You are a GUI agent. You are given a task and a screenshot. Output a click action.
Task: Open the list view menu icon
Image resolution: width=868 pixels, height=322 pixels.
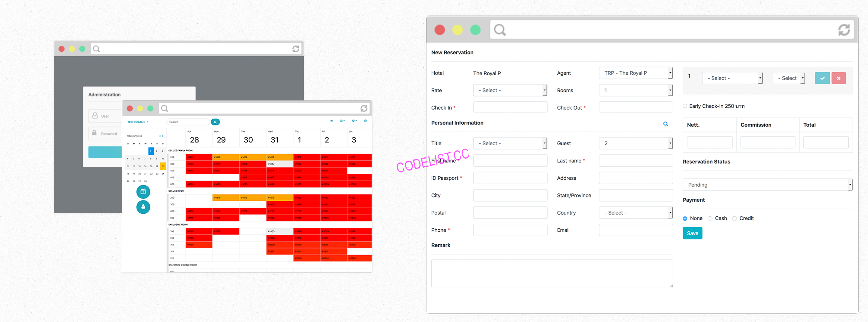click(342, 121)
